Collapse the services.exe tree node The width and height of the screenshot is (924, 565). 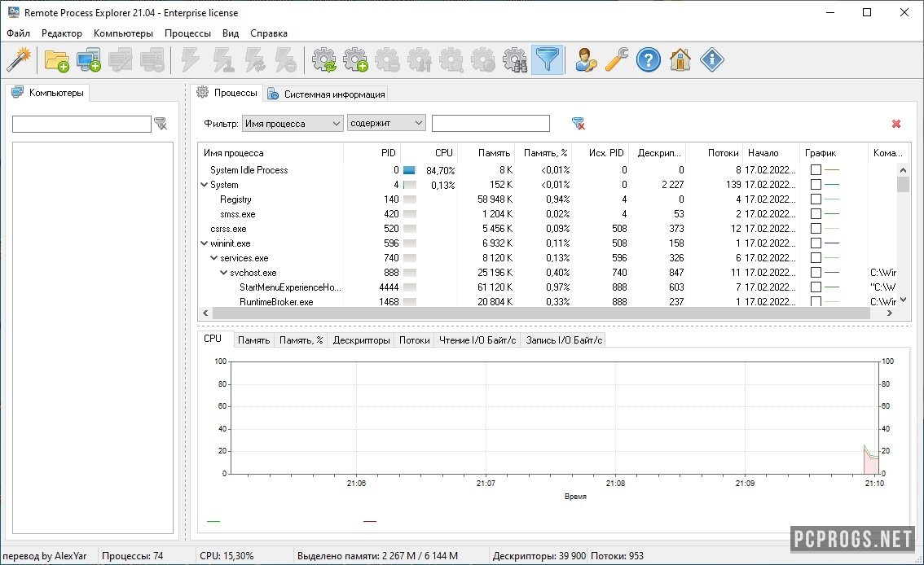[213, 258]
